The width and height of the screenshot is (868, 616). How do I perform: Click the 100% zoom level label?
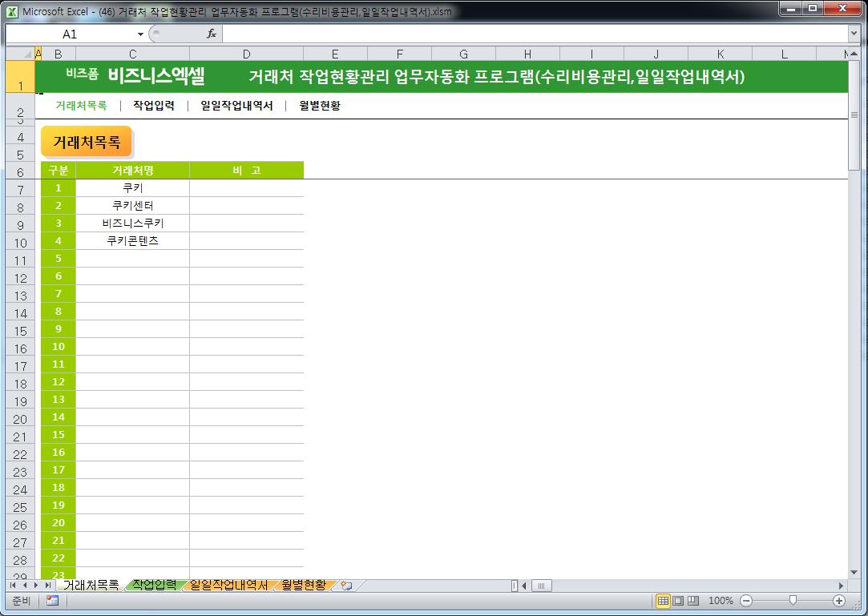(x=721, y=601)
